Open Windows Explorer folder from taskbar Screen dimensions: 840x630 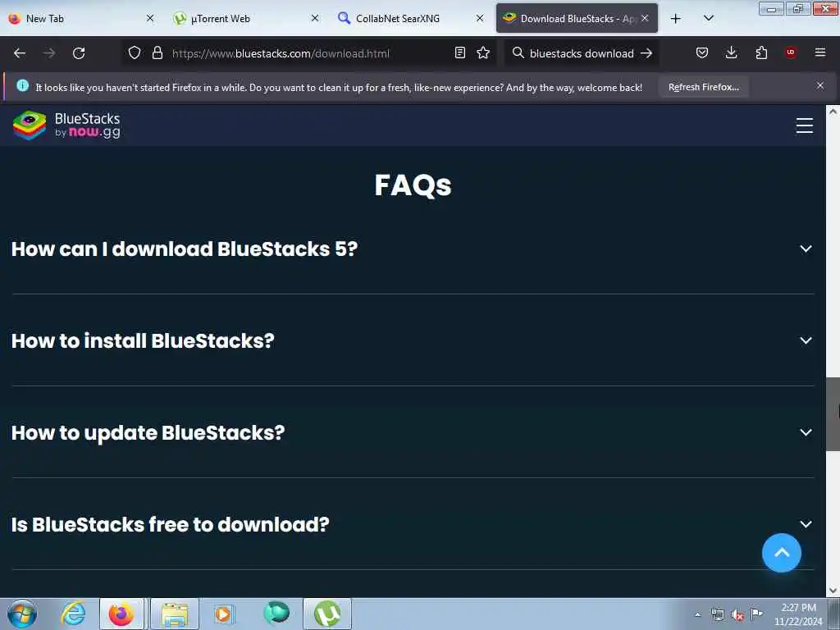(175, 614)
